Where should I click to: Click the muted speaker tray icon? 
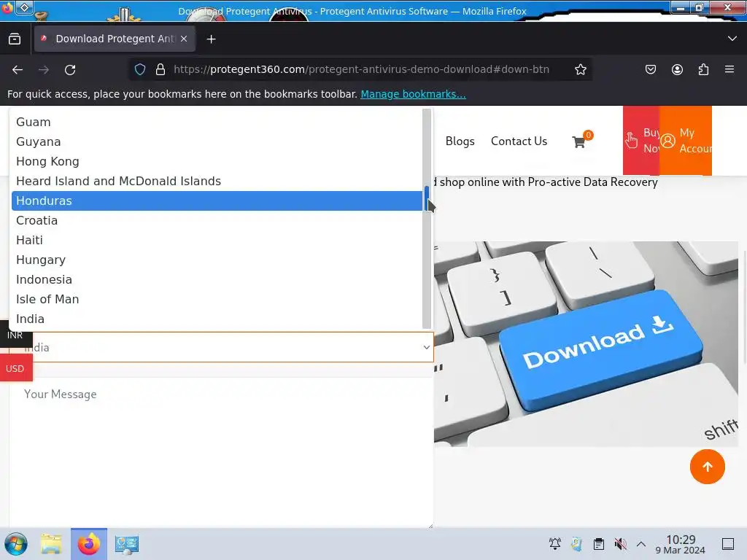click(x=620, y=544)
